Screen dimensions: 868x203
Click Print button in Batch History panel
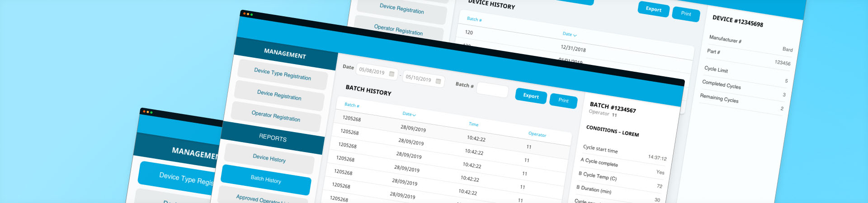563,101
